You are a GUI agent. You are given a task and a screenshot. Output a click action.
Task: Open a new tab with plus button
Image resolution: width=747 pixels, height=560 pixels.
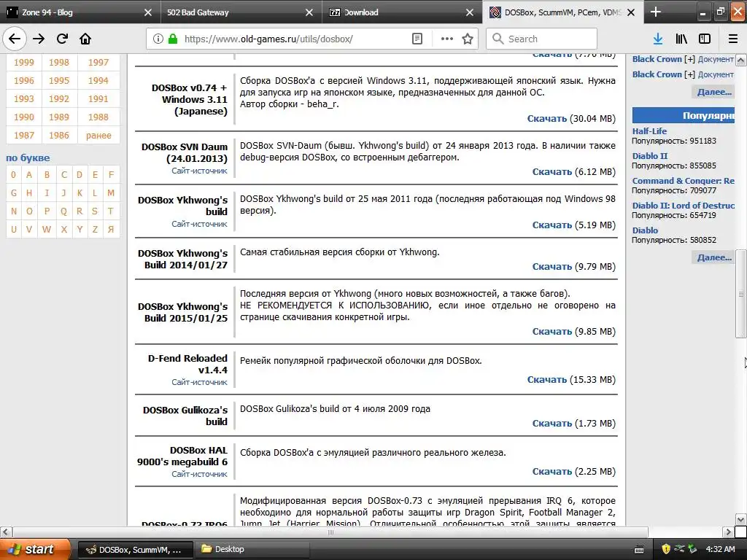pos(656,12)
